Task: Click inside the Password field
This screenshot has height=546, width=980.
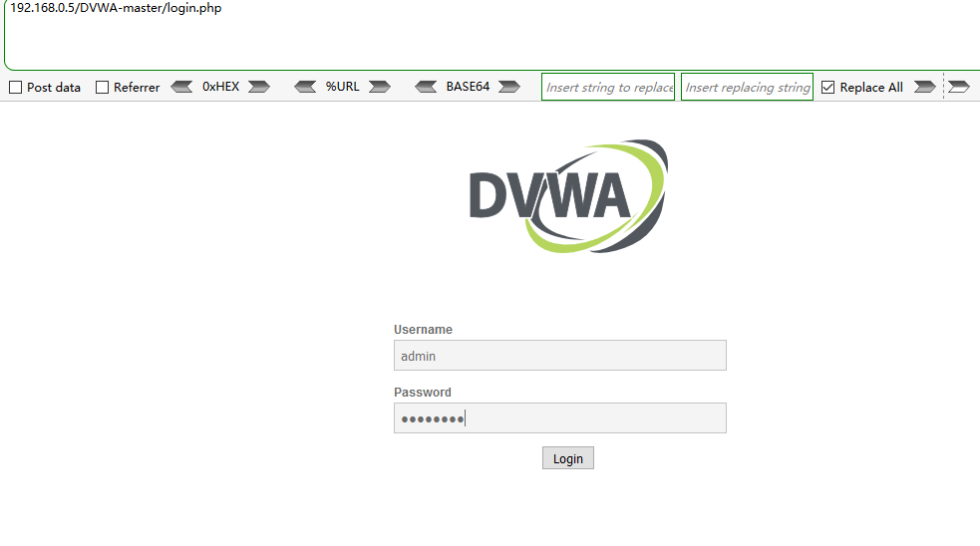Action: click(560, 417)
